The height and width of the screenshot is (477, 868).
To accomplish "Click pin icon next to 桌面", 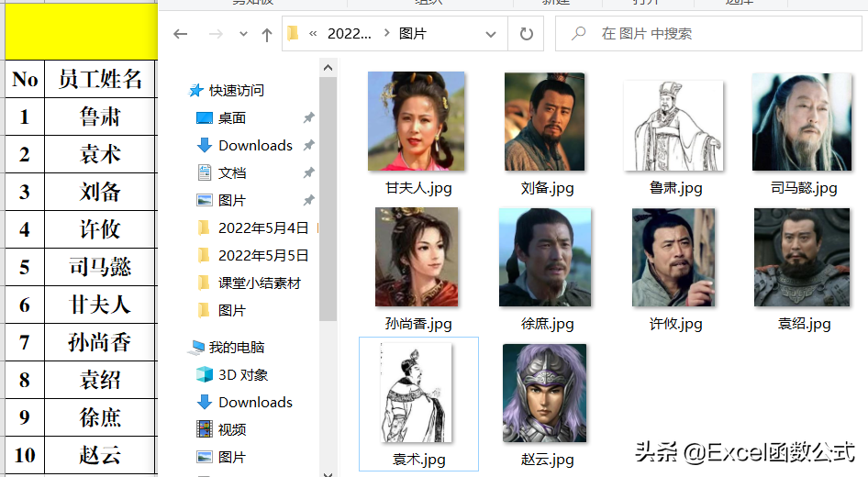I will (x=309, y=117).
